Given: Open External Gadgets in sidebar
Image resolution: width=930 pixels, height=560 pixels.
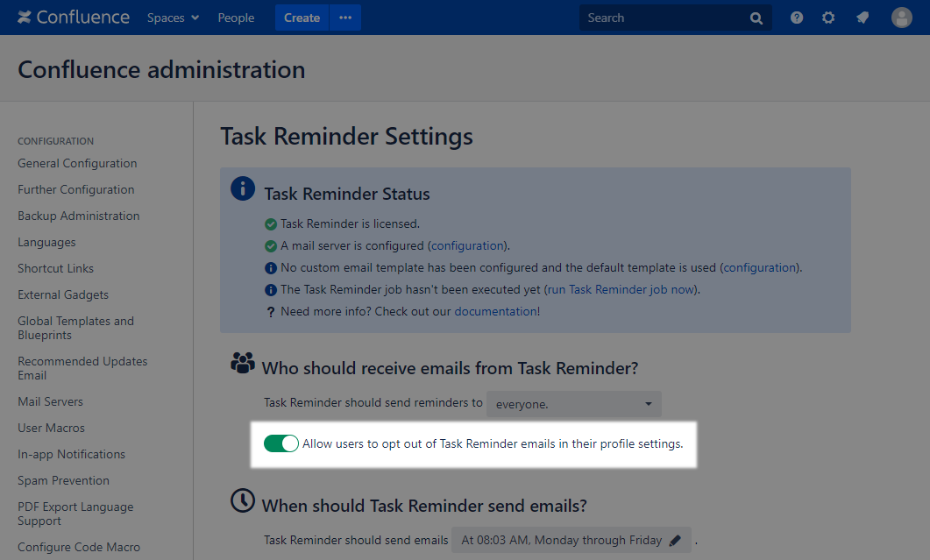Looking at the screenshot, I should tap(63, 294).
